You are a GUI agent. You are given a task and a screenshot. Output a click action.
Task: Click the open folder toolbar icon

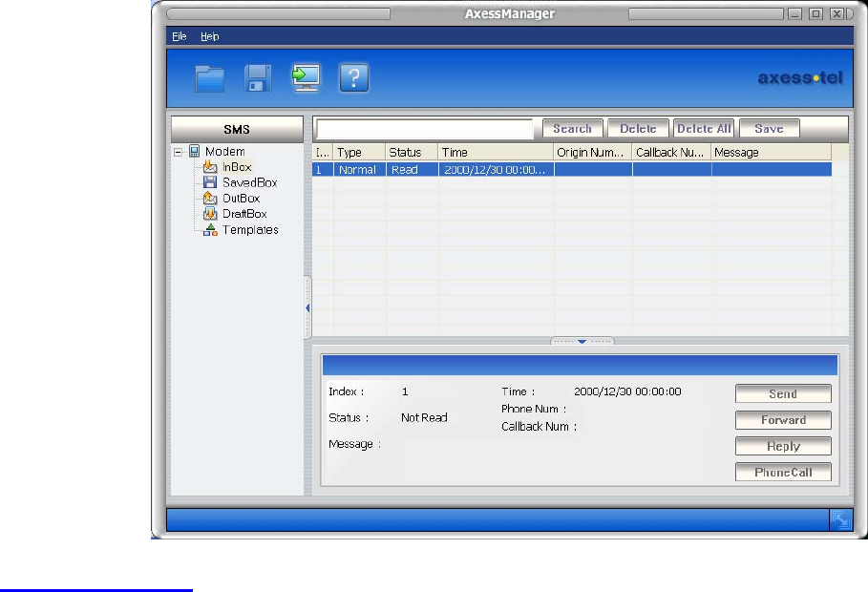(210, 78)
